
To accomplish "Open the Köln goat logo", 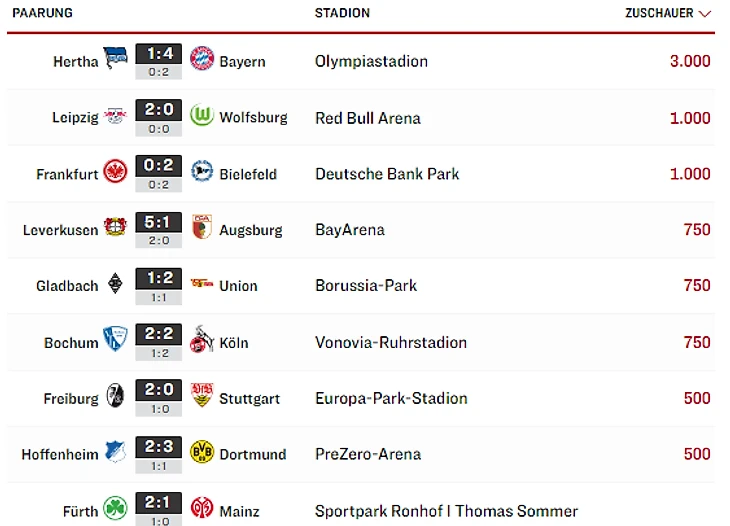I will (201, 339).
